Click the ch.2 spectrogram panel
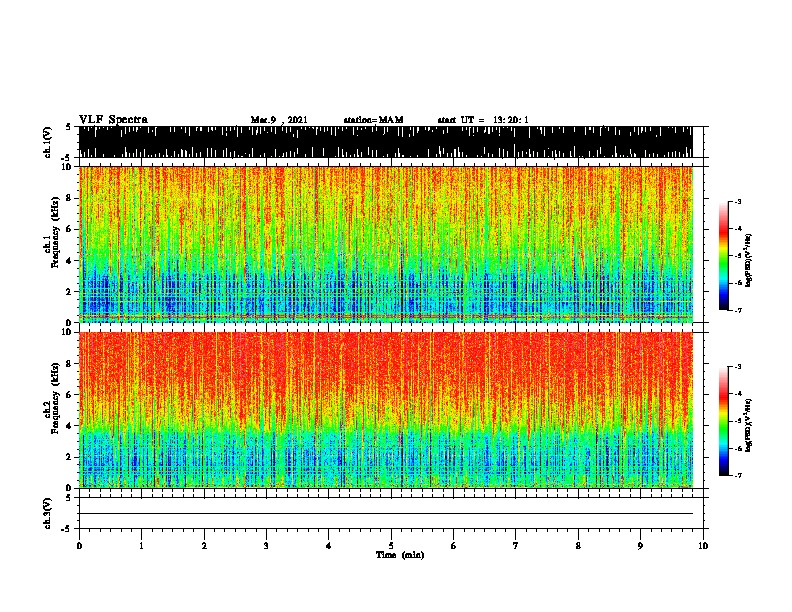792x612 pixels. (x=386, y=410)
